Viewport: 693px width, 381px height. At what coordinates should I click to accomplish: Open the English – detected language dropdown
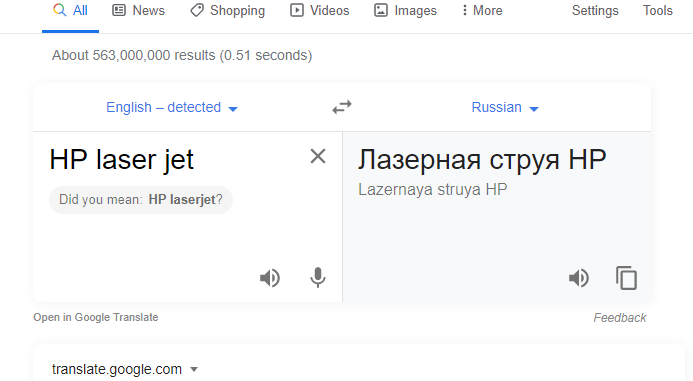(x=171, y=107)
